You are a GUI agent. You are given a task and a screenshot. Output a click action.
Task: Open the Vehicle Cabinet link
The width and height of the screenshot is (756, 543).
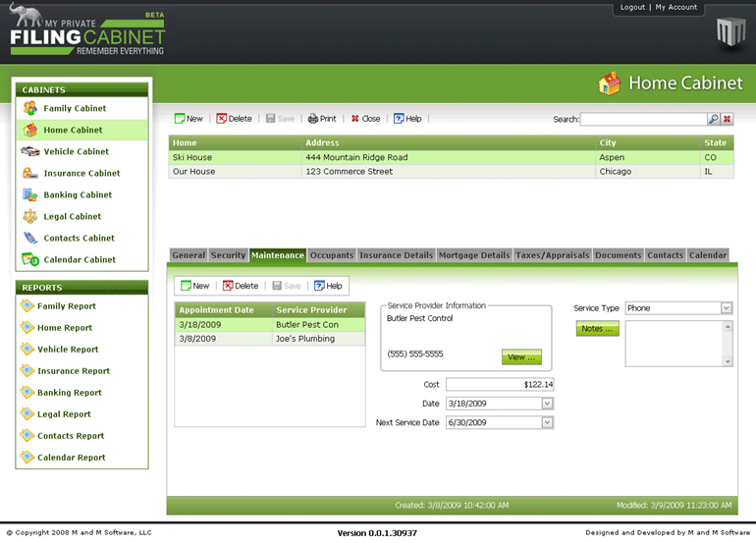click(x=77, y=151)
